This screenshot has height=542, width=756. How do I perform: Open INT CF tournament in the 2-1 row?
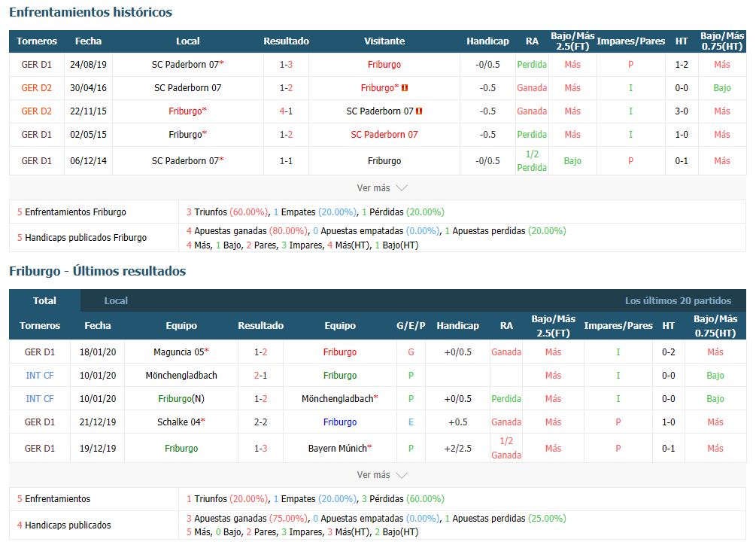click(x=40, y=376)
